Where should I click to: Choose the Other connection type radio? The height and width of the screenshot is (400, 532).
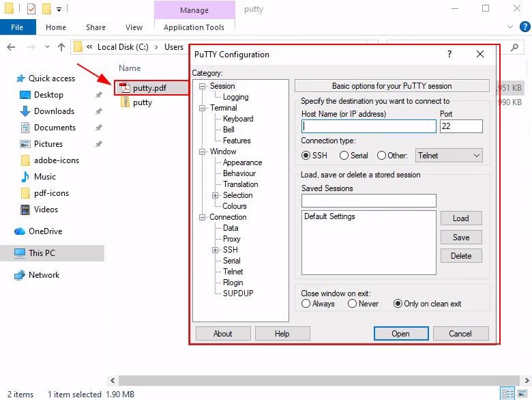click(x=381, y=156)
